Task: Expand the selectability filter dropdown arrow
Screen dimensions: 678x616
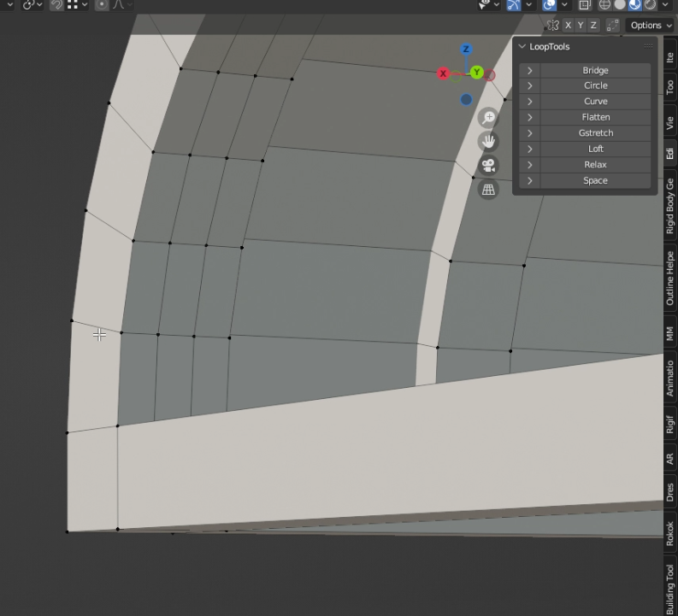Action: coord(497,5)
